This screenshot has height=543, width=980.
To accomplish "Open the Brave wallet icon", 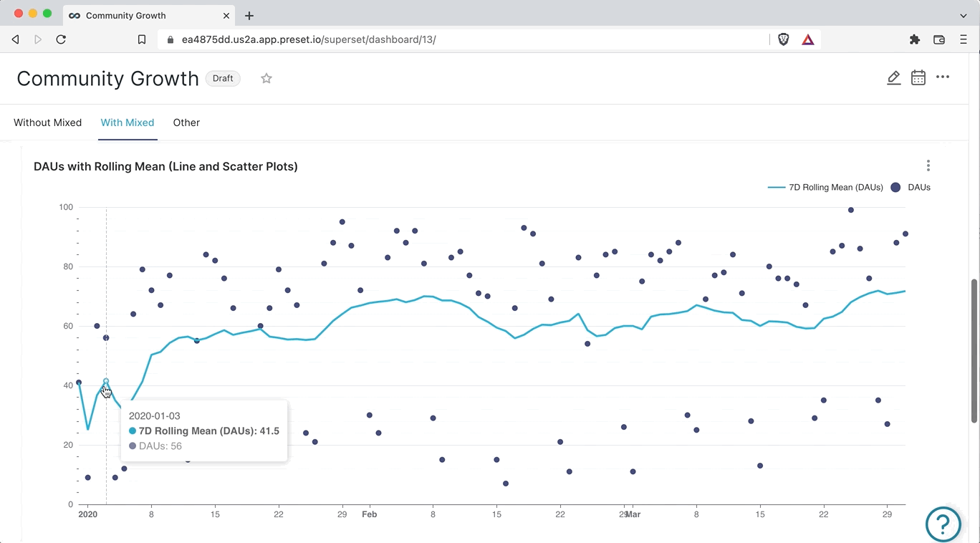I will click(939, 40).
